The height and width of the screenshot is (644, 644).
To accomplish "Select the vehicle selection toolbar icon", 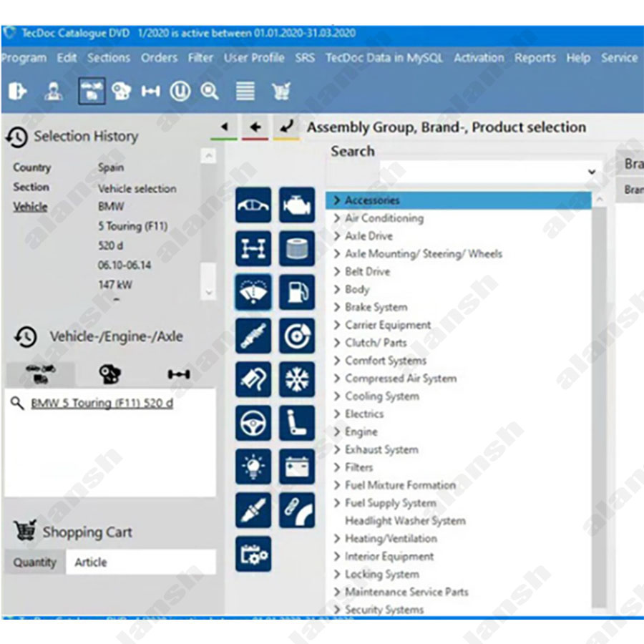I will pyautogui.click(x=92, y=91).
